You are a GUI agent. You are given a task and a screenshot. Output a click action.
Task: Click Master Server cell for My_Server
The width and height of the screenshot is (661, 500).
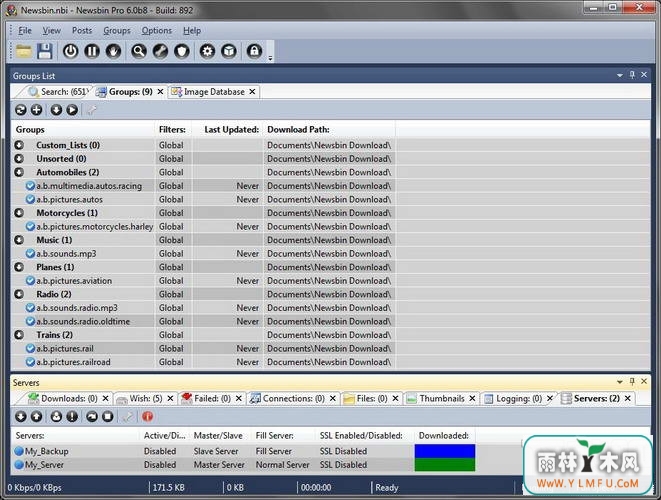(x=219, y=465)
